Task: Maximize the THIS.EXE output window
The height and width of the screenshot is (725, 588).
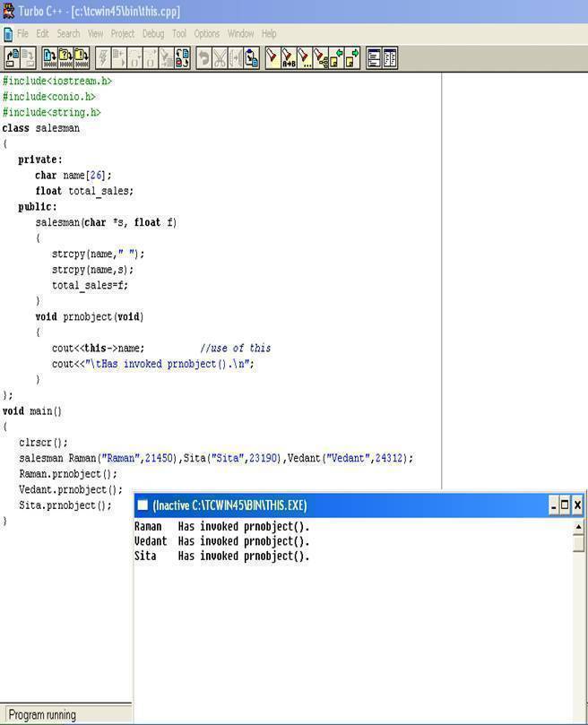Action: pyautogui.click(x=565, y=505)
